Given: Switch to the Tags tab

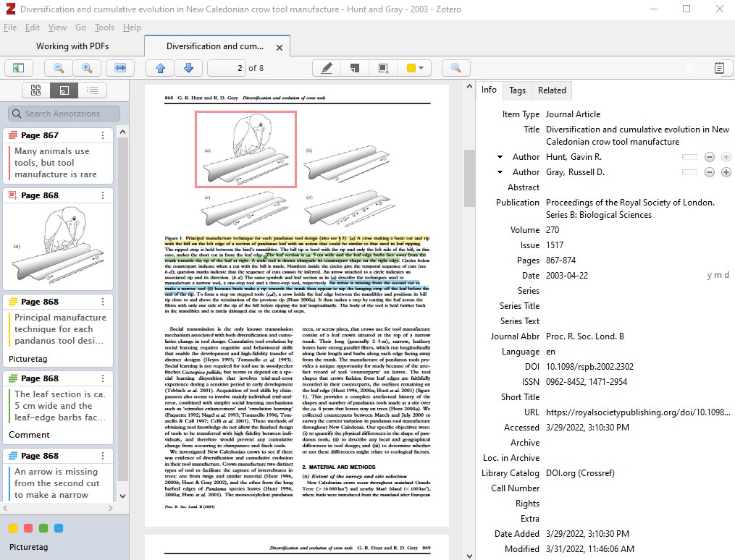Looking at the screenshot, I should (x=518, y=90).
